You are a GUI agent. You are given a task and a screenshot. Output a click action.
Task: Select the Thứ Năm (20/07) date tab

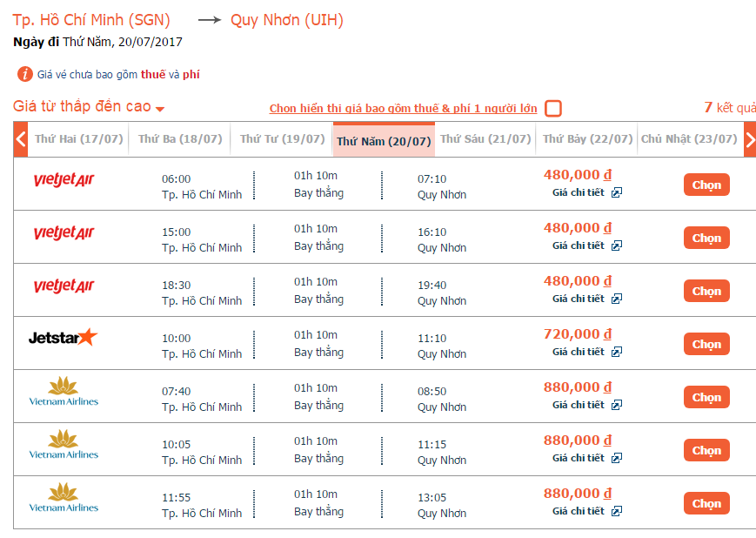click(x=384, y=140)
